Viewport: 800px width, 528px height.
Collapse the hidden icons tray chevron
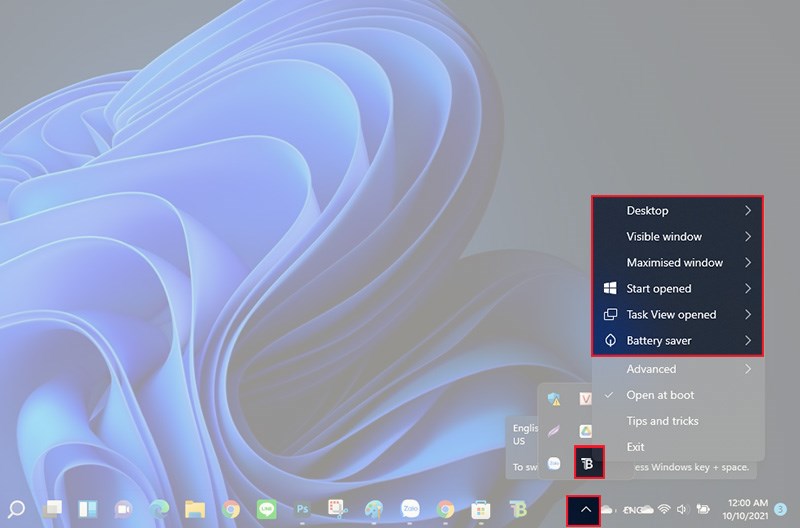pos(586,509)
